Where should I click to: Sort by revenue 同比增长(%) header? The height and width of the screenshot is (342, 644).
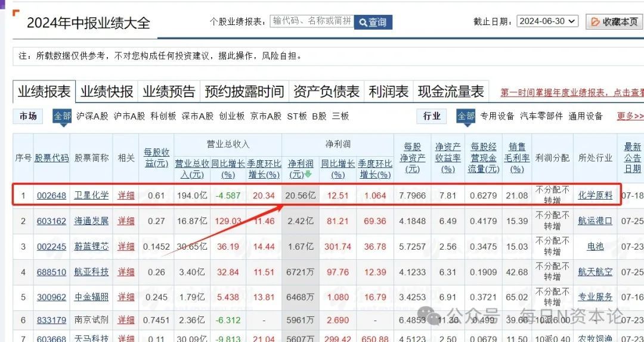228,169
